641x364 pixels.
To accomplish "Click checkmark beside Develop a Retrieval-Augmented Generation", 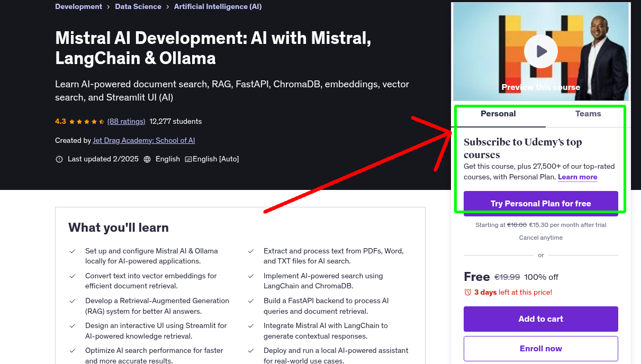I will [73, 301].
